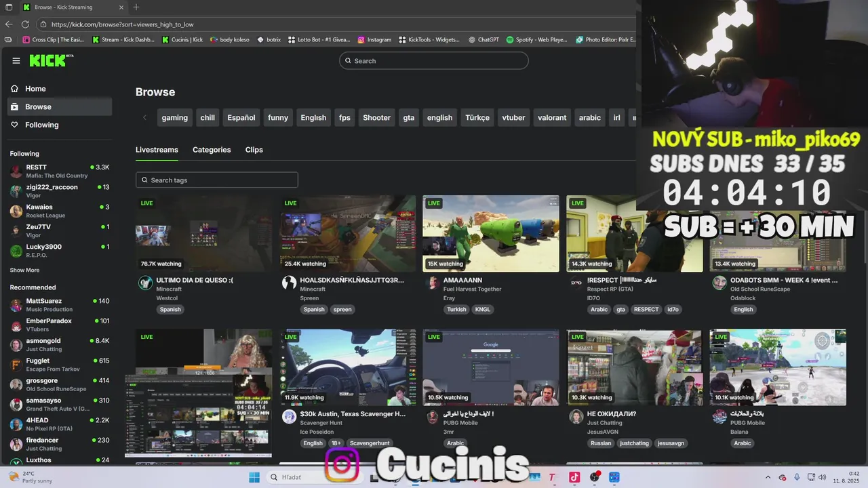Open the Windows Start menu
The height and width of the screenshot is (488, 868).
pos(254,477)
